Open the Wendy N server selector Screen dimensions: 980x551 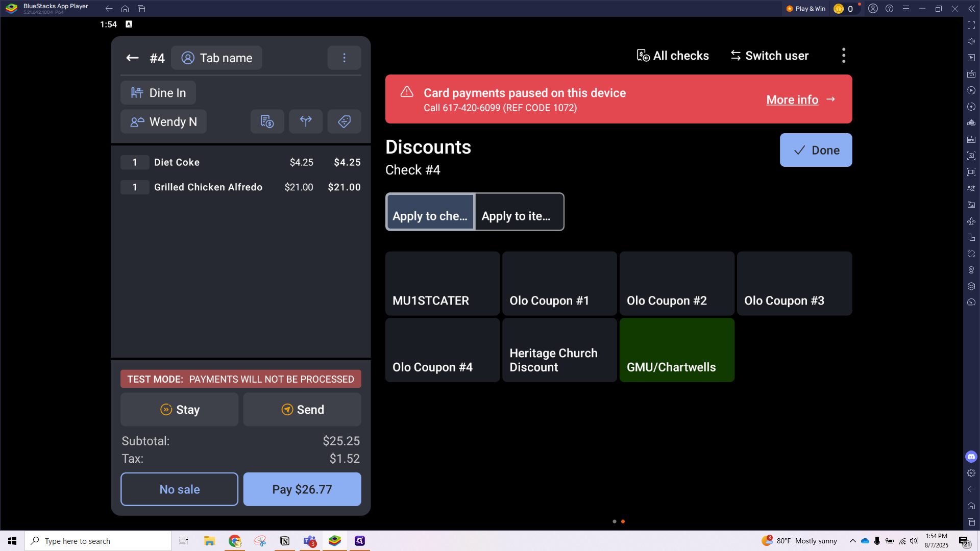163,122
